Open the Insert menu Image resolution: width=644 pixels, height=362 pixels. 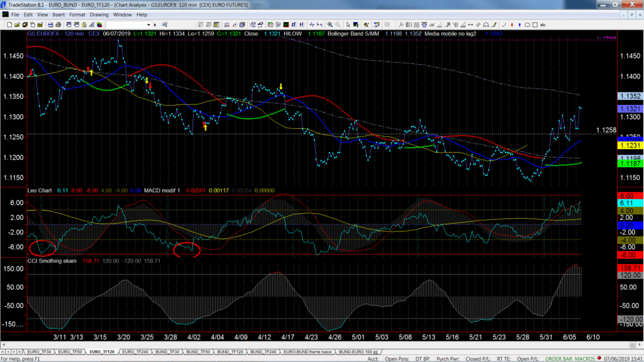[58, 15]
